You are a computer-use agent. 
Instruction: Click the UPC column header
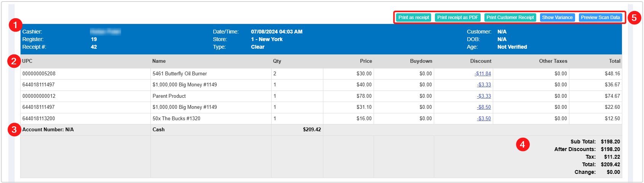point(27,61)
